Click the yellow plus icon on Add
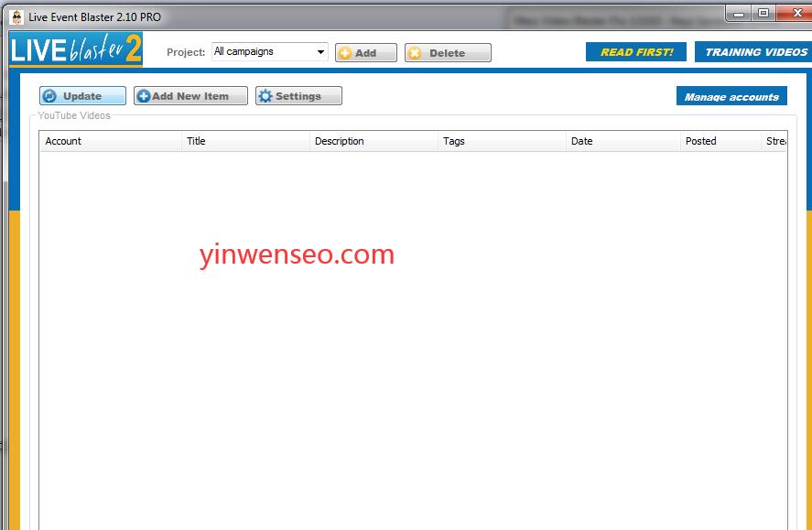Viewport: 812px width, 530px height. tap(345, 53)
